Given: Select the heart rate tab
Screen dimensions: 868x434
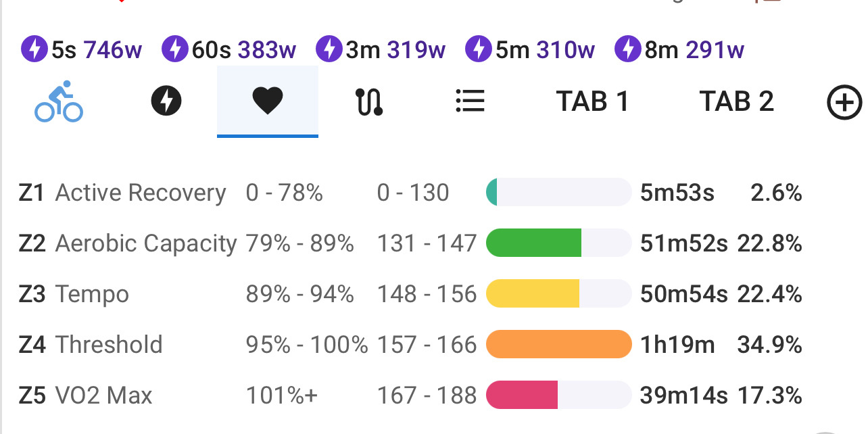Looking at the screenshot, I should click(x=267, y=101).
